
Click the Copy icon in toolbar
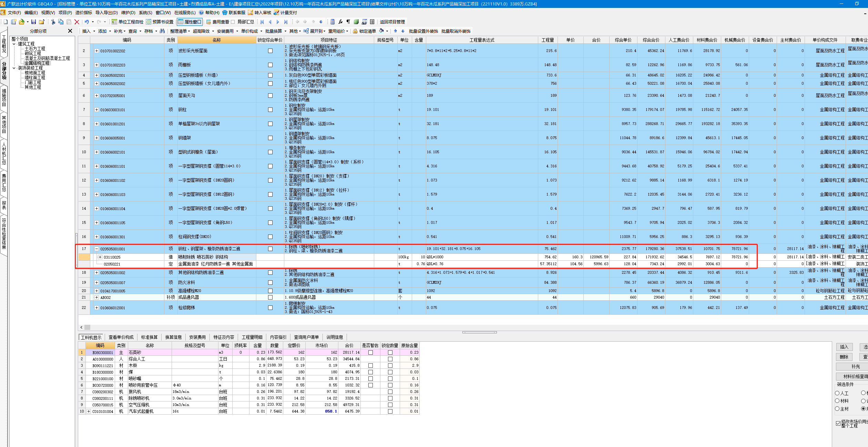pyautogui.click(x=61, y=22)
